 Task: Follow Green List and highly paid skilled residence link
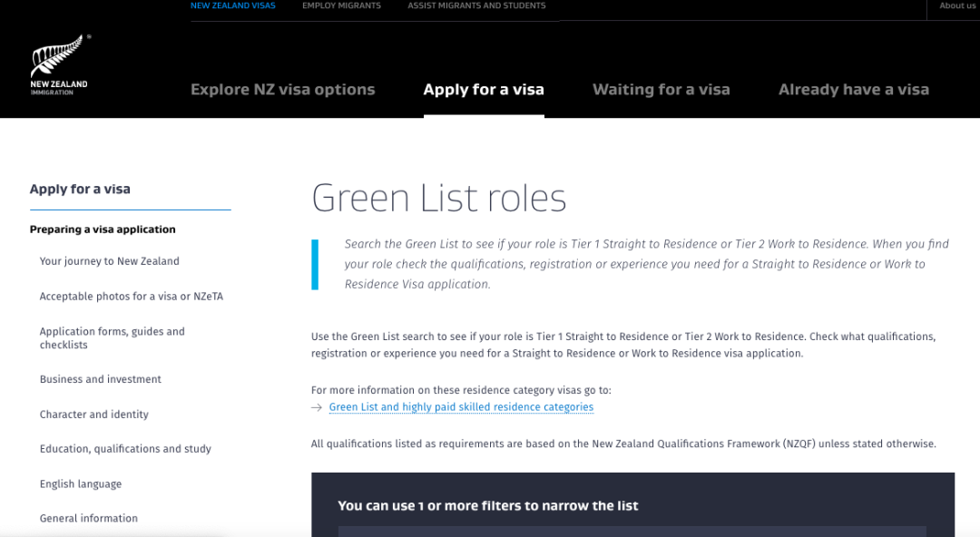click(461, 407)
